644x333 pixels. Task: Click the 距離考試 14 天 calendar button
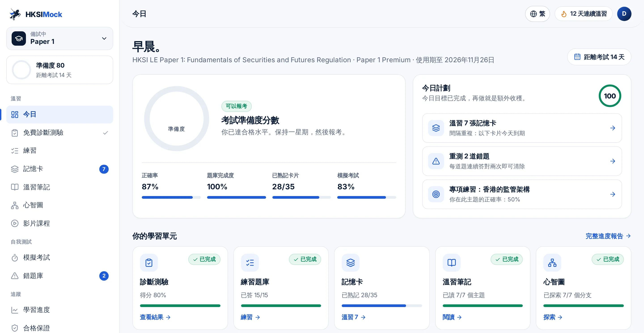coord(599,57)
